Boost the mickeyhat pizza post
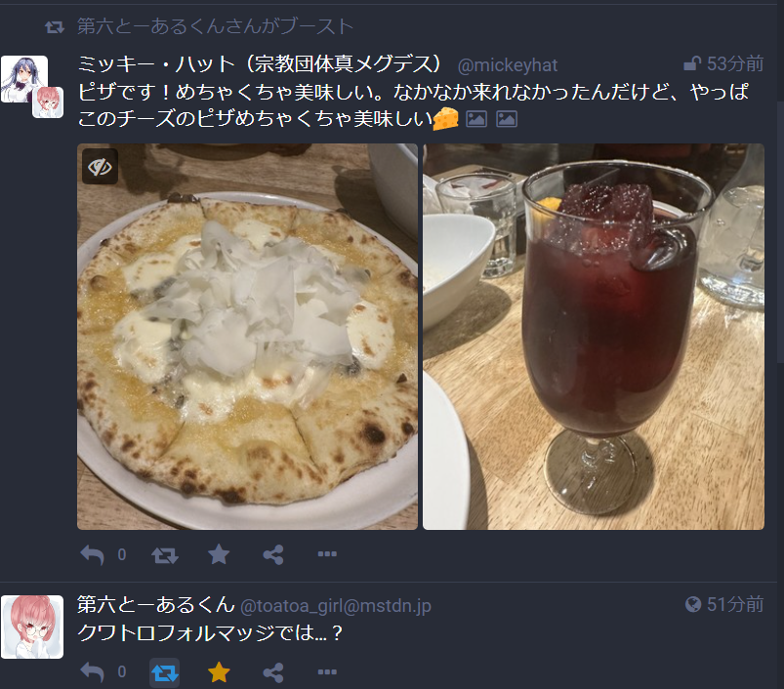This screenshot has height=689, width=784. (164, 554)
